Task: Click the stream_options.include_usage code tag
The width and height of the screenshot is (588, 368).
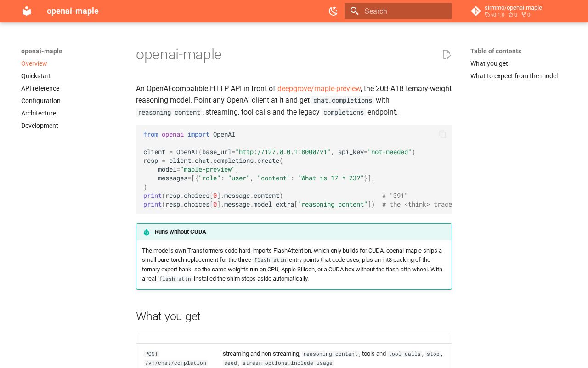Action: (288, 363)
